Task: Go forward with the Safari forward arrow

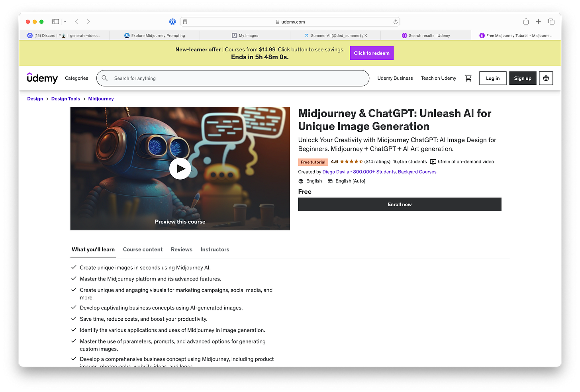Action: click(x=88, y=22)
